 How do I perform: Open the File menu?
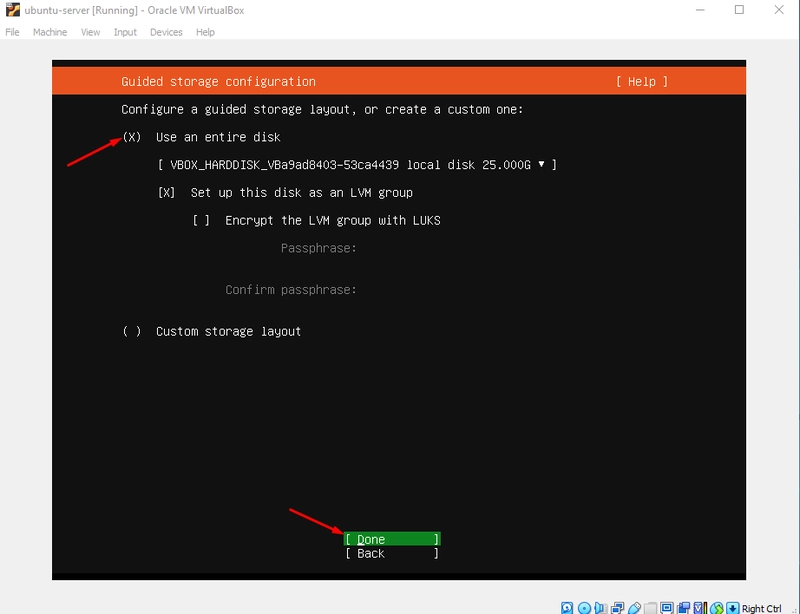click(12, 32)
